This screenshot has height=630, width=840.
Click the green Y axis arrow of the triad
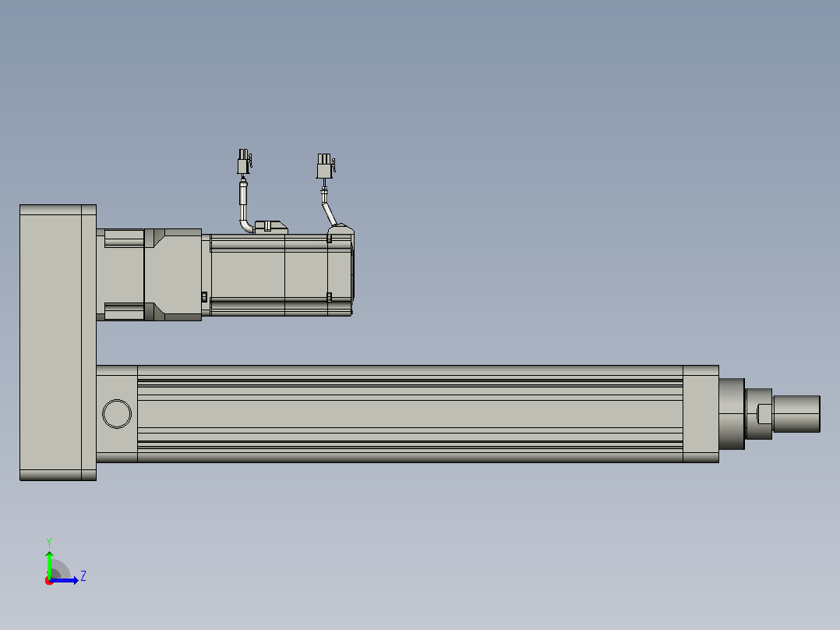(49, 565)
